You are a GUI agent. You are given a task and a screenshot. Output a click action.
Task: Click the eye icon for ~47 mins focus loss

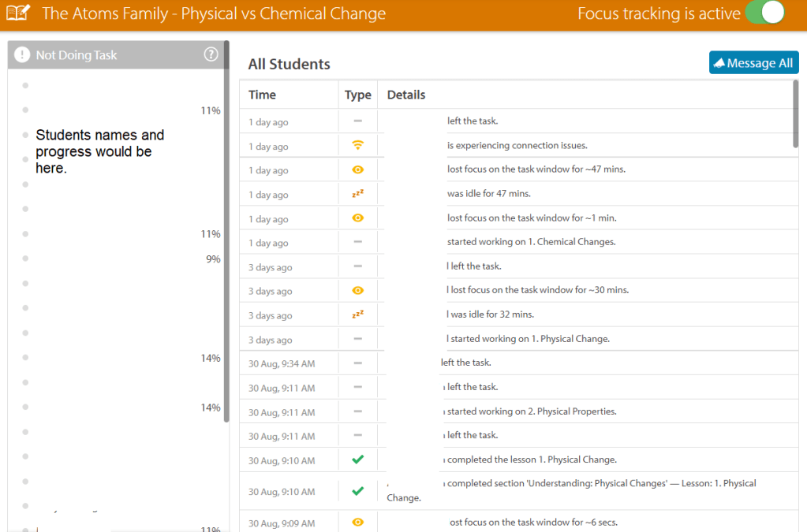[357, 169]
